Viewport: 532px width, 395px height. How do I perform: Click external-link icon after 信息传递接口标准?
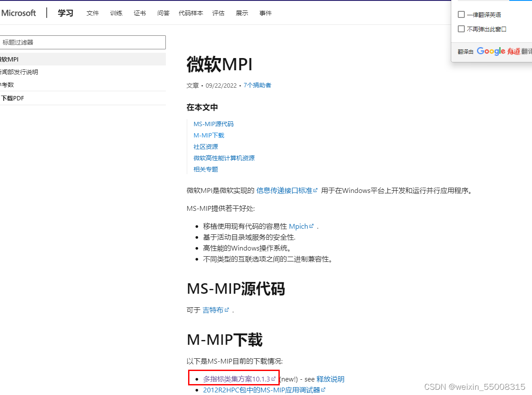point(316,191)
